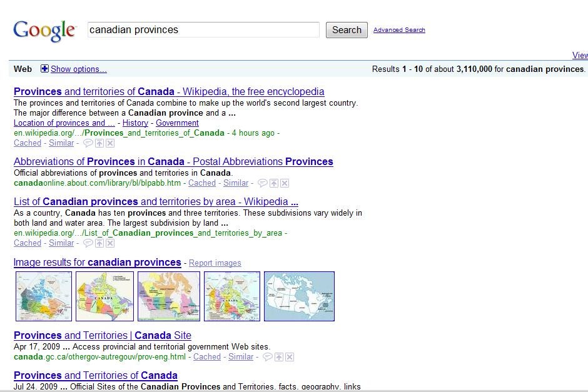This screenshot has height=392, width=588.
Task: Open Cached link for canadaonline.about.com result
Action: (202, 183)
